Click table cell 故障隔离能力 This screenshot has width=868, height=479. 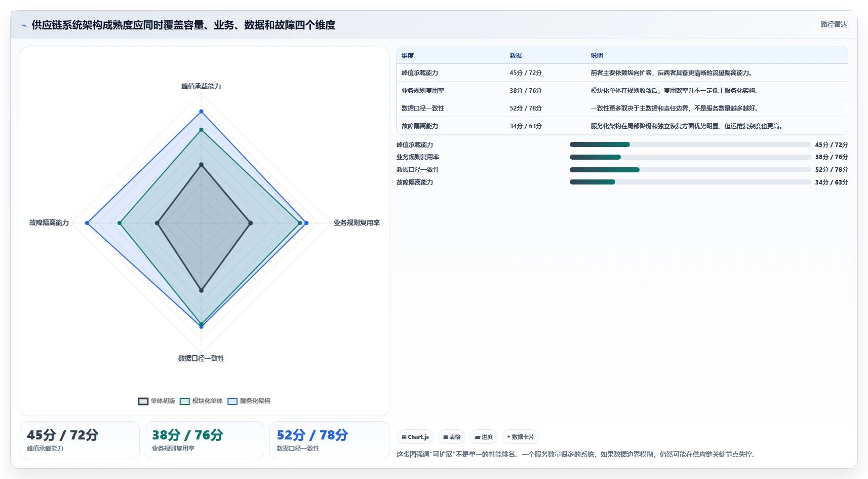click(x=420, y=126)
